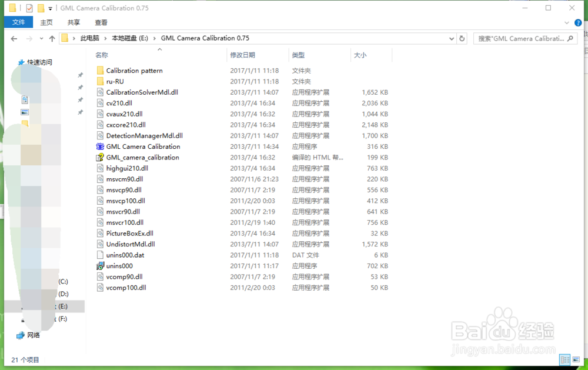Image resolution: width=588 pixels, height=370 pixels.
Task: Select UndistortMdl.dll file name
Action: click(x=131, y=245)
